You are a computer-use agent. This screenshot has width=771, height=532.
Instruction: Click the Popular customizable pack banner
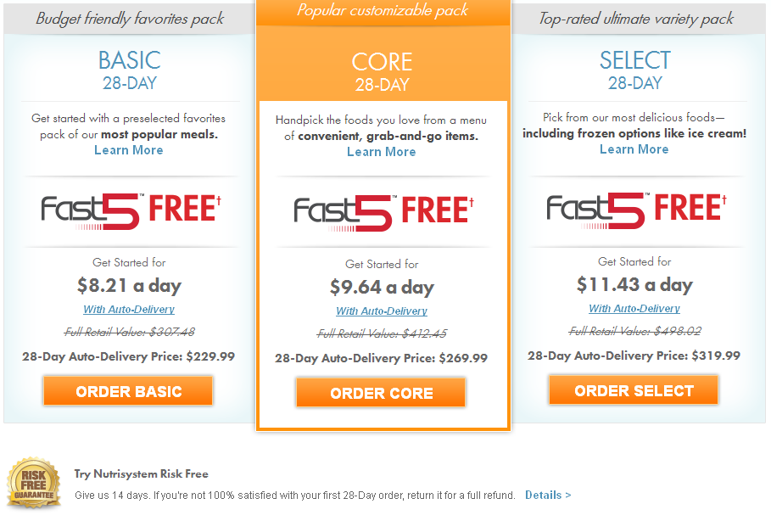point(383,11)
